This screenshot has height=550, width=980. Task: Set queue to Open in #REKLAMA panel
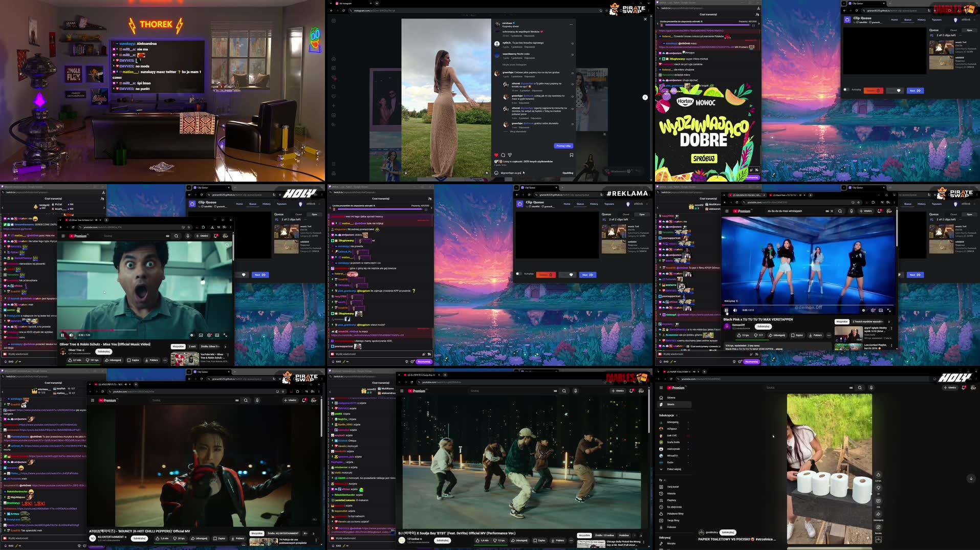642,214
